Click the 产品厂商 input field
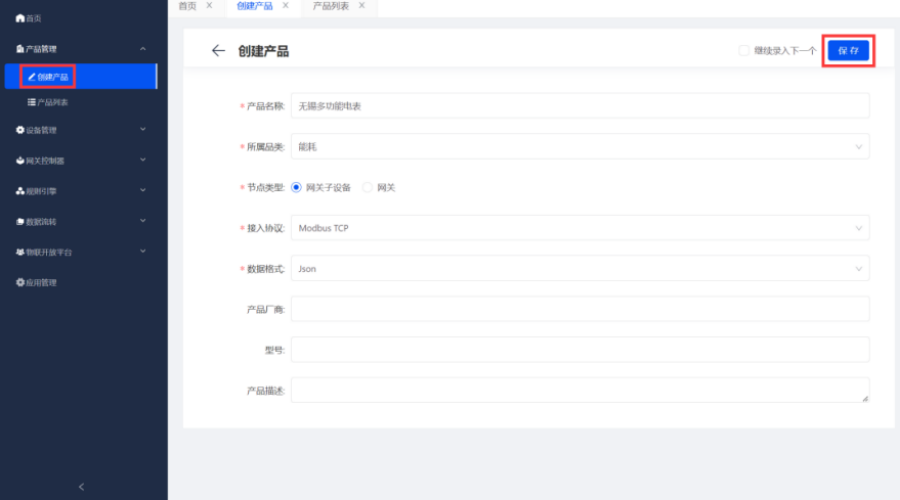The height and width of the screenshot is (500, 900). [x=580, y=309]
